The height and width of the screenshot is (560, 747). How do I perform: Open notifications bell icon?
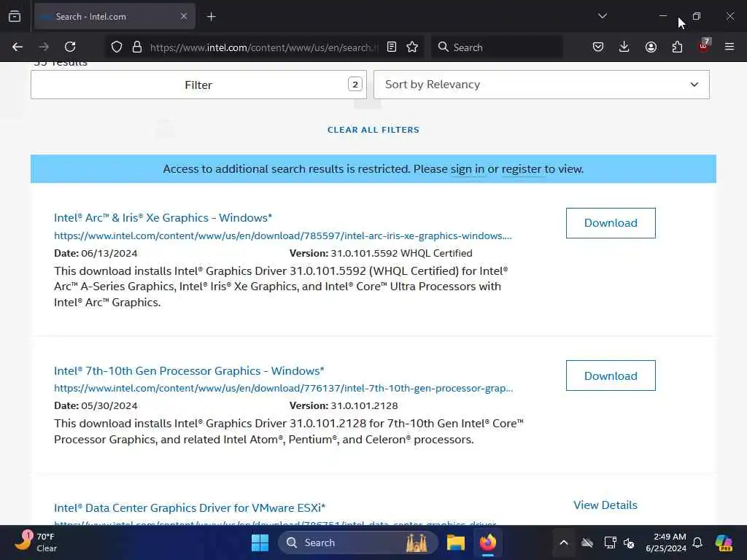[697, 542]
